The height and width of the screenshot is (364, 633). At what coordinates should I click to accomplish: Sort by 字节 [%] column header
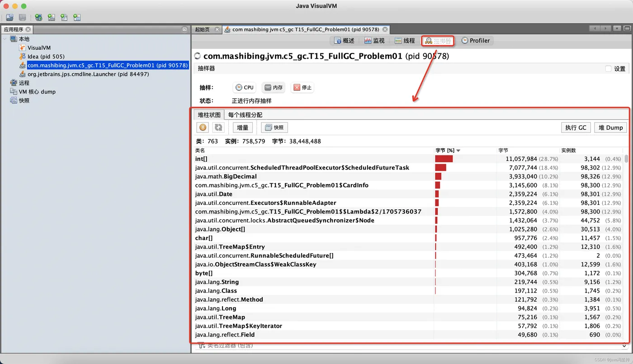coord(465,150)
